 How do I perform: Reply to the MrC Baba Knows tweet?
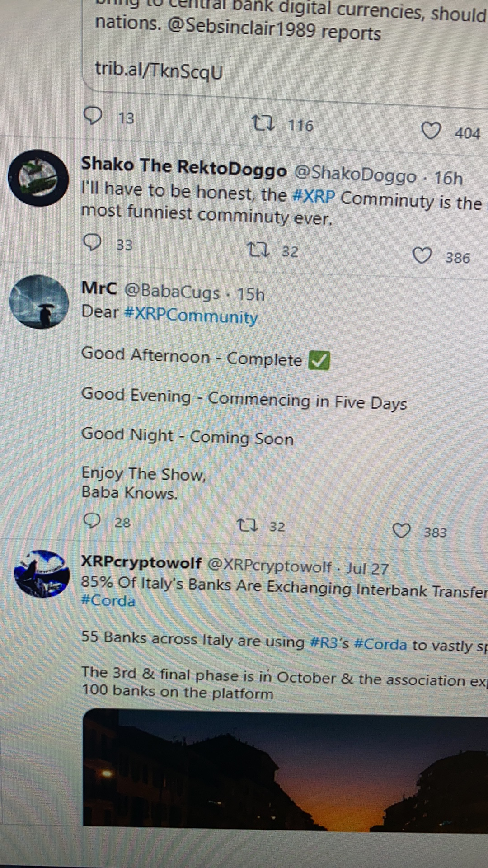click(92, 521)
